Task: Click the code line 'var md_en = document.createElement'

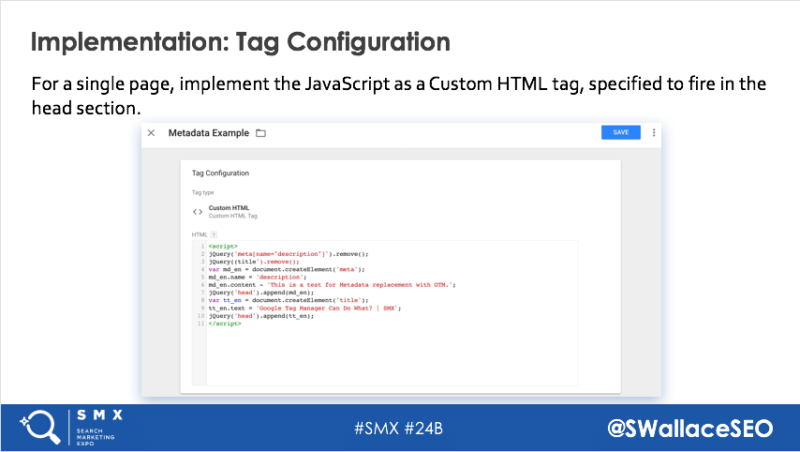Action: pyautogui.click(x=286, y=269)
